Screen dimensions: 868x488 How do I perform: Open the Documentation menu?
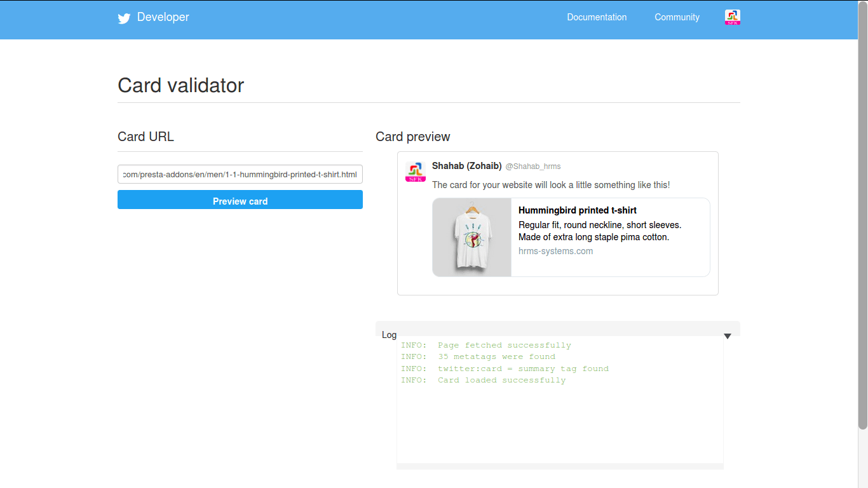(597, 18)
